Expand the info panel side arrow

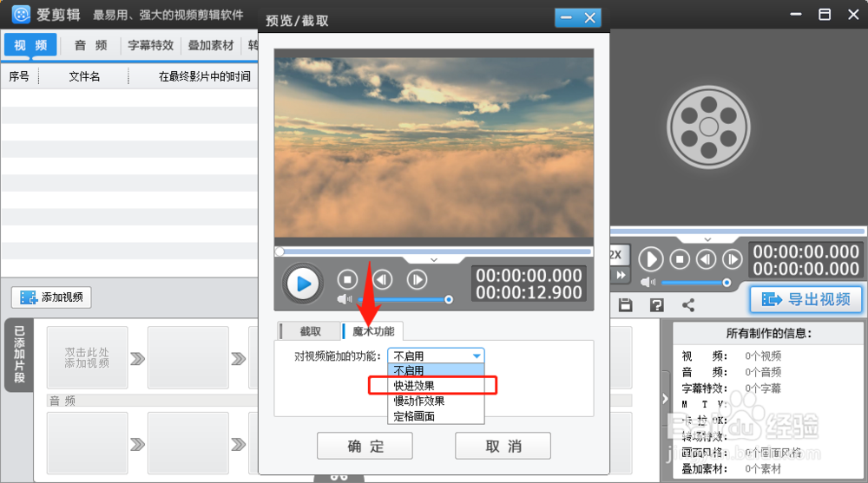[x=666, y=399]
